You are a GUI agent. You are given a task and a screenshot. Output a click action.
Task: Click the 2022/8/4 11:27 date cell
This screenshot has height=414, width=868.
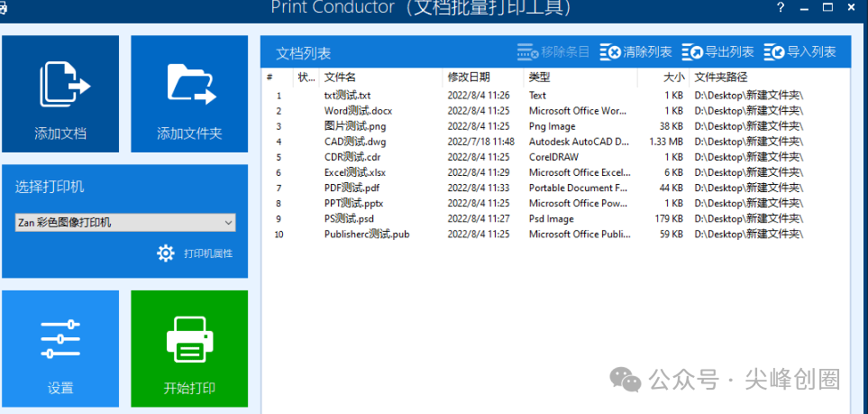click(479, 219)
